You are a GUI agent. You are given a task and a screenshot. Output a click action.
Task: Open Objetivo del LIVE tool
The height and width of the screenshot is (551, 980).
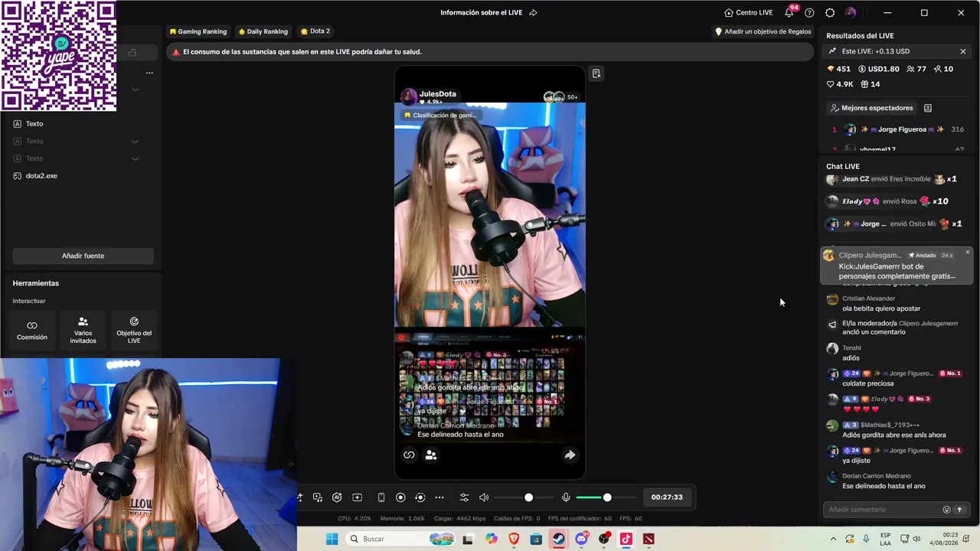click(134, 331)
